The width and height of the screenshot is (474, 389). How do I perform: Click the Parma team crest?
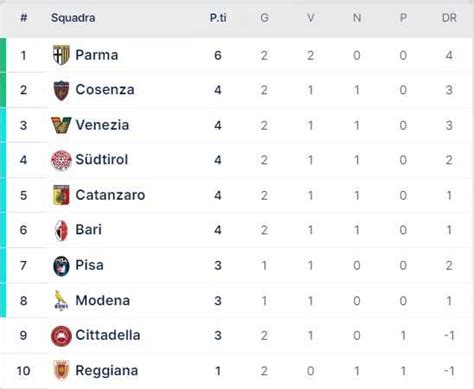point(61,55)
